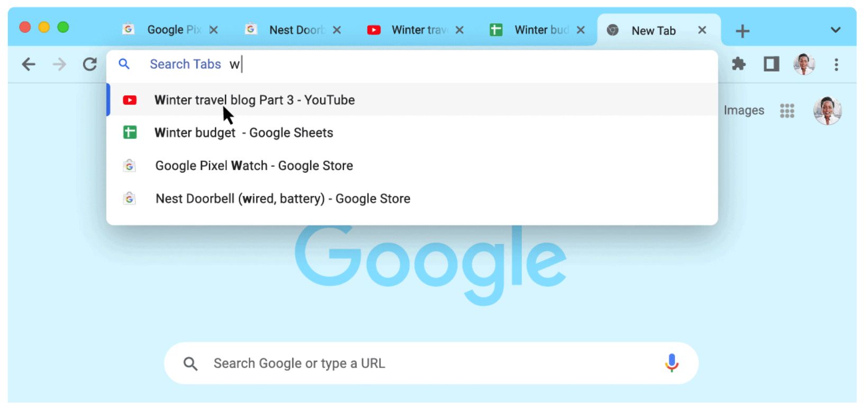Close the Nest Doorbell tab

tap(337, 30)
